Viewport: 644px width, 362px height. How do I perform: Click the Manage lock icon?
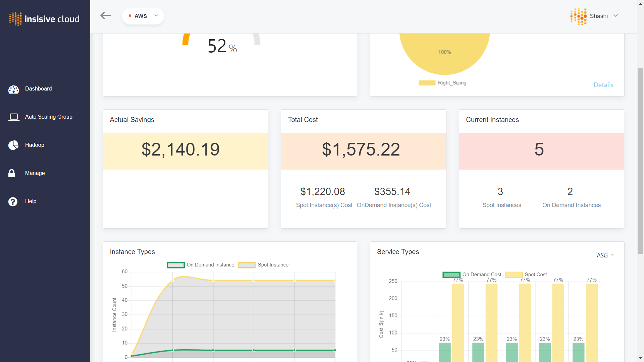(12, 173)
